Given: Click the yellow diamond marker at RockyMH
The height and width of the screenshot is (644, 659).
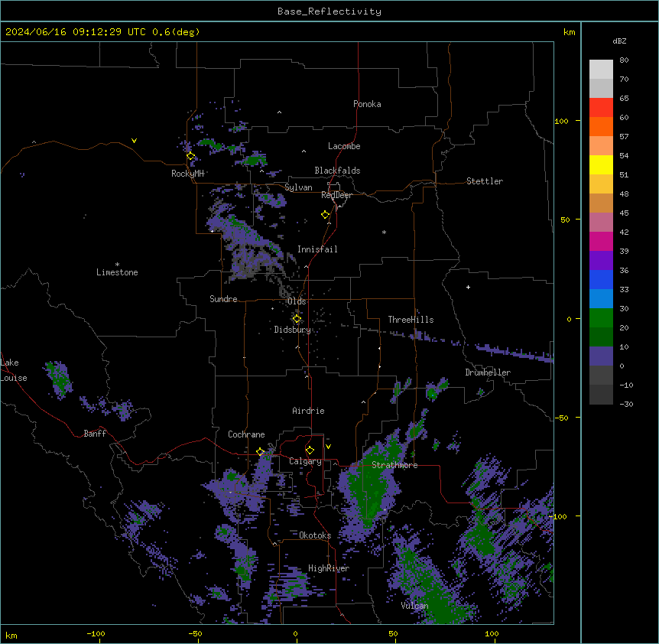Looking at the screenshot, I should click(191, 156).
